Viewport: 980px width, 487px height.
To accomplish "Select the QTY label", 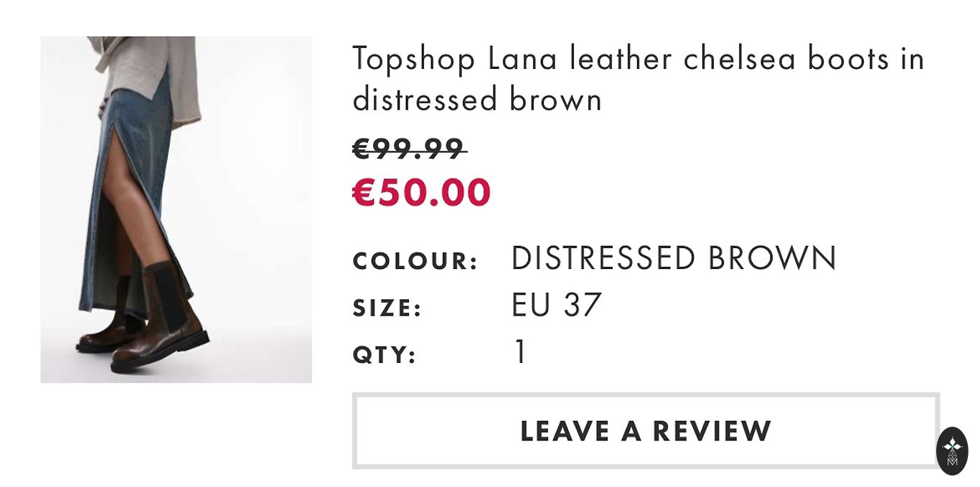I will pyautogui.click(x=385, y=355).
